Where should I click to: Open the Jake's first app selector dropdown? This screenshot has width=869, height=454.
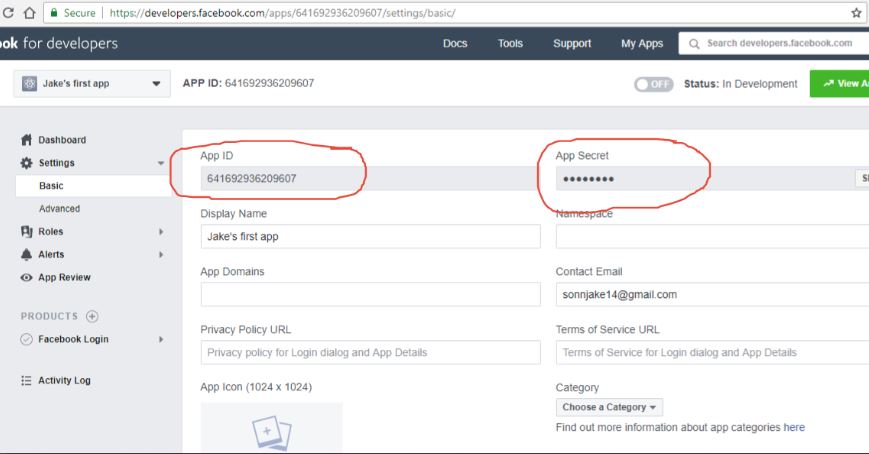coord(92,84)
